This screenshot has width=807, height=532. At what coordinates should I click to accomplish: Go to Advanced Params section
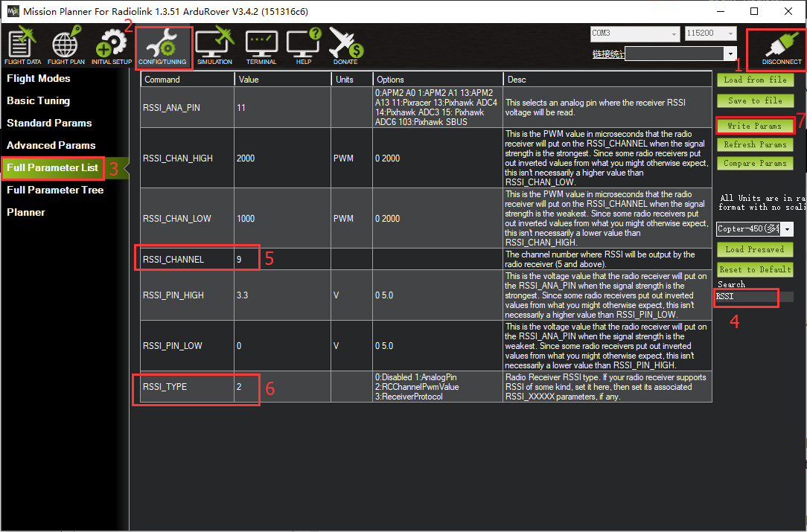(x=51, y=145)
